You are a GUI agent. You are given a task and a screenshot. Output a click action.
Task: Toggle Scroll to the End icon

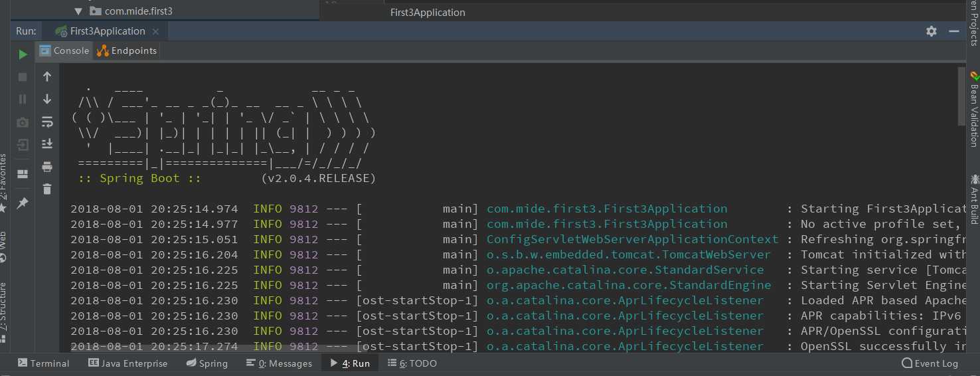(47, 143)
